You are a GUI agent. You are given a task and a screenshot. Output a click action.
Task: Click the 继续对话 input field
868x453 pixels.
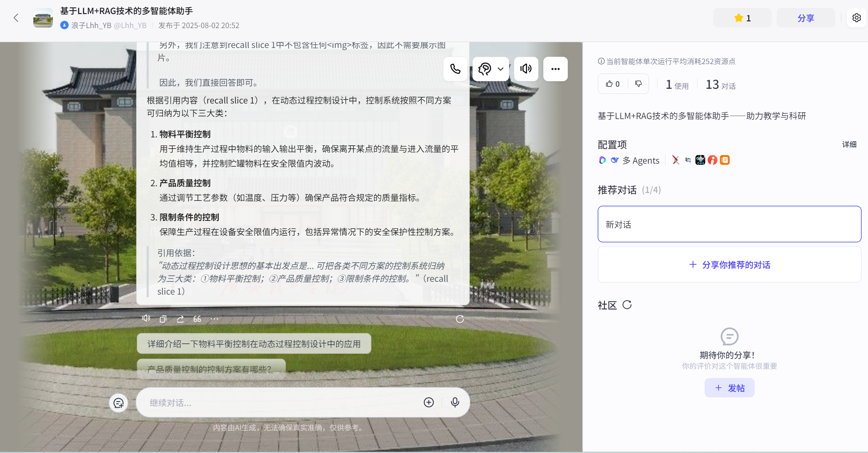pyautogui.click(x=280, y=402)
